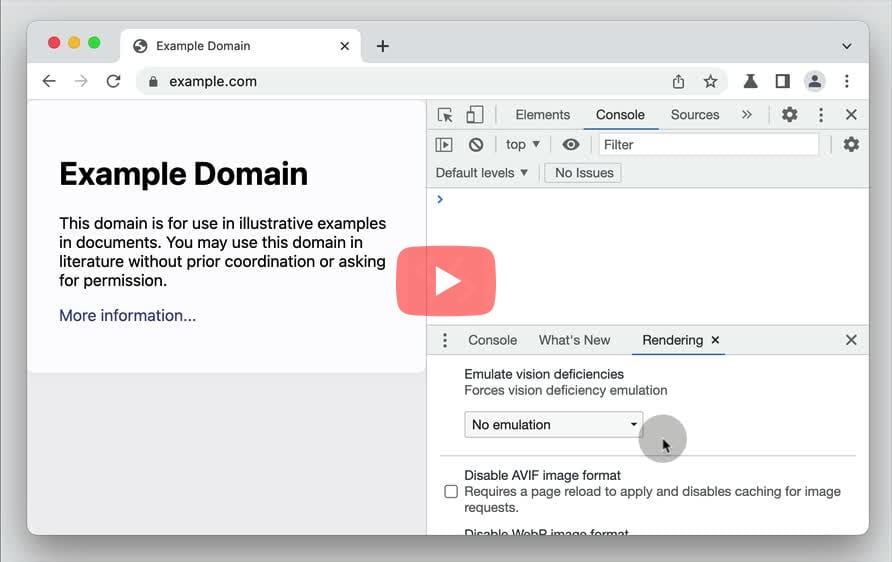The height and width of the screenshot is (562, 892).
Task: Open the What's New drawer tab
Action: [x=574, y=340]
